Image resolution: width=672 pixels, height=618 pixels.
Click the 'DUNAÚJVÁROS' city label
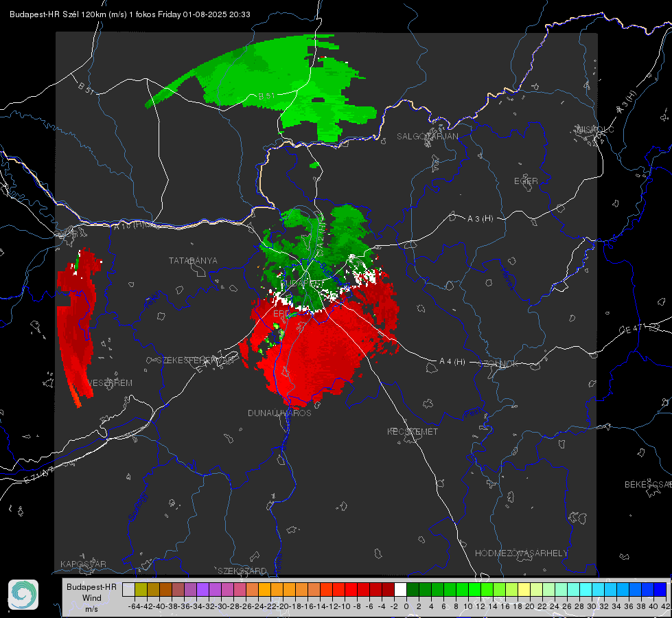click(x=279, y=413)
